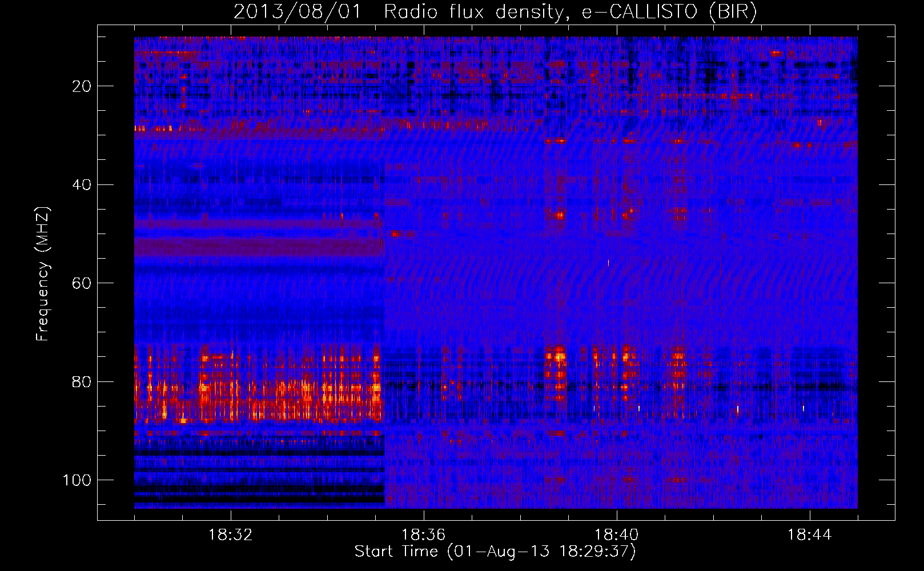
Task: Click the plot title 'Radio flux density, e-CALLISTO (BIR)'
Action: (x=570, y=12)
